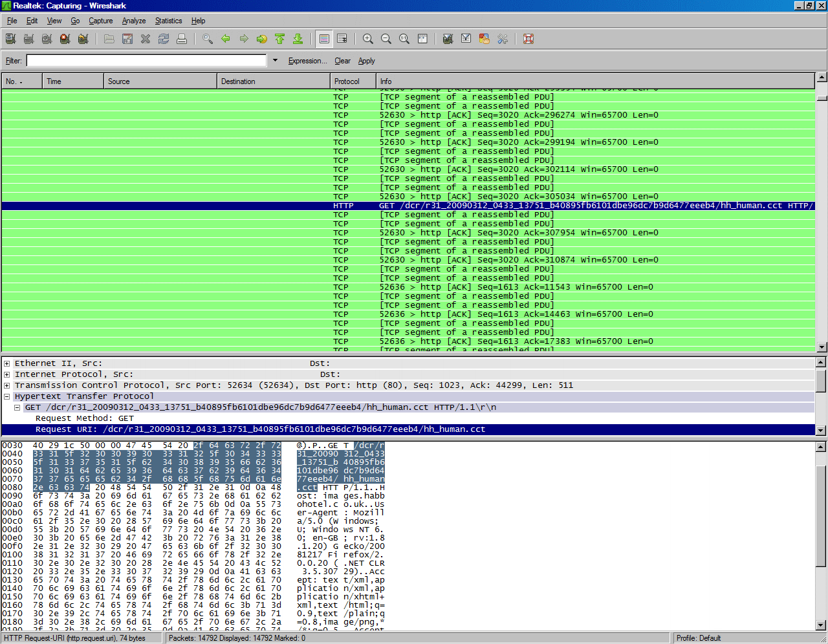Apply the display filter
Screen dimensions: 828x644
click(x=367, y=61)
